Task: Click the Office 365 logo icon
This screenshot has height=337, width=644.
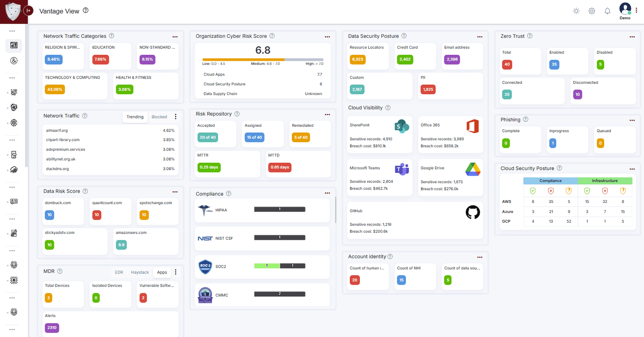Action: [473, 126]
